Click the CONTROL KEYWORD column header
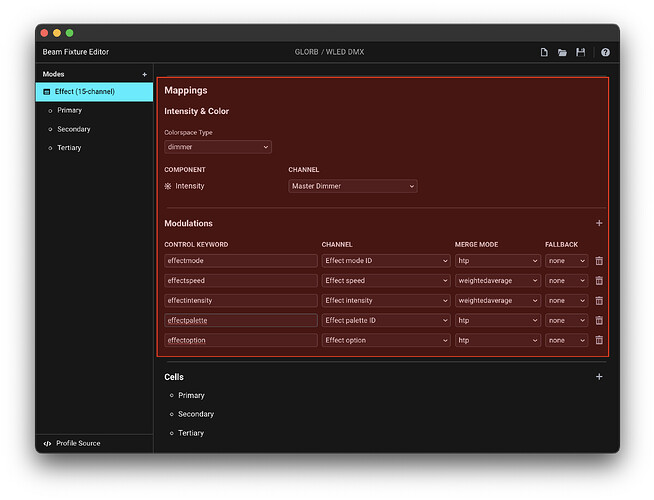The height and width of the screenshot is (500, 654). [196, 245]
